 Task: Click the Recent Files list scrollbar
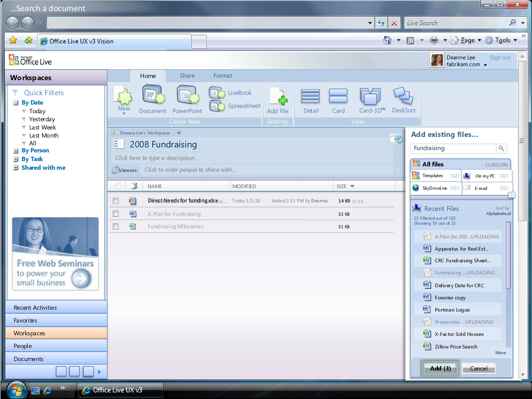click(508, 255)
